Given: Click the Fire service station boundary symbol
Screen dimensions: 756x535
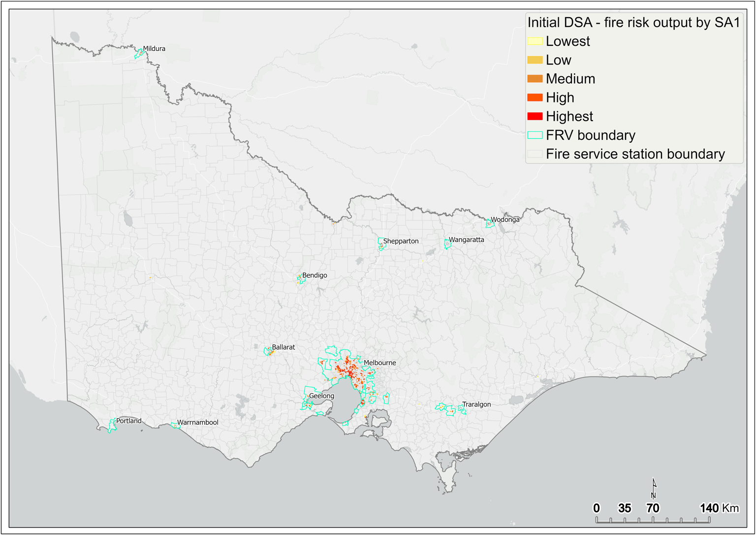Looking at the screenshot, I should pos(536,154).
